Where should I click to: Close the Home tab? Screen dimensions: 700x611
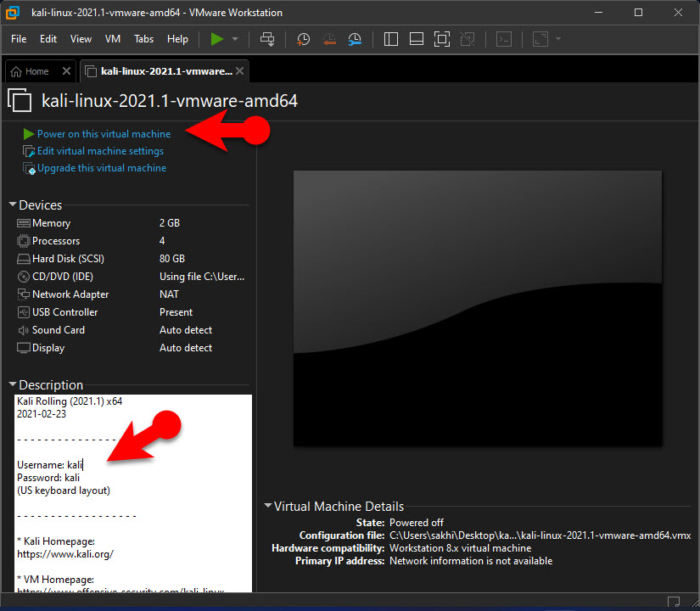pyautogui.click(x=66, y=71)
